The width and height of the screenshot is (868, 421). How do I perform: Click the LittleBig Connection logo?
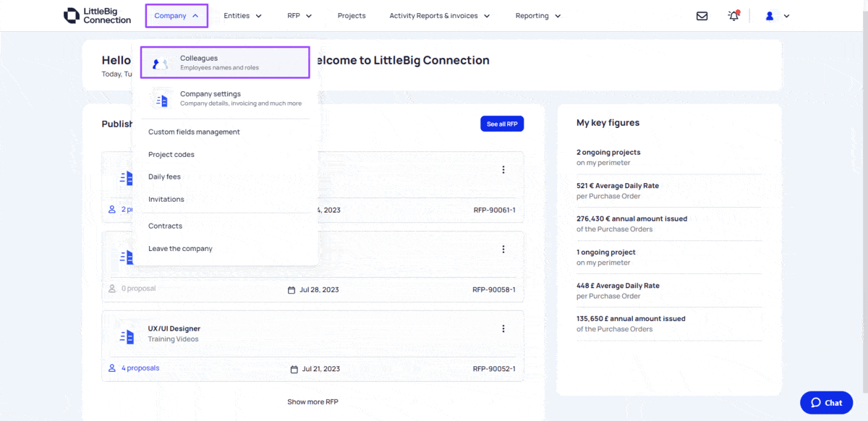[97, 15]
